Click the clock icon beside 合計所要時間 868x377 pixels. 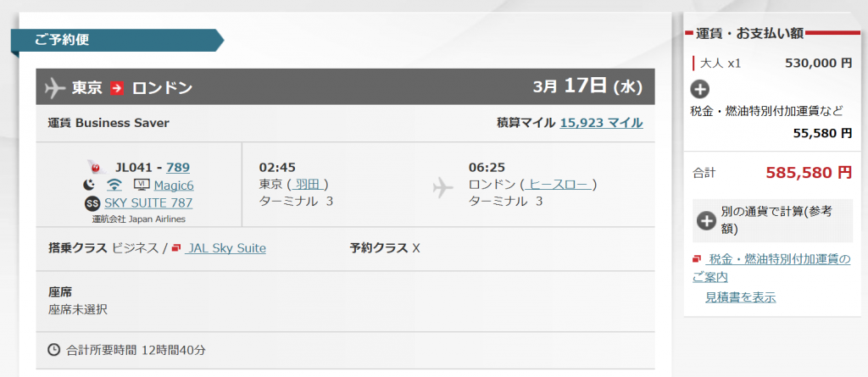click(54, 349)
